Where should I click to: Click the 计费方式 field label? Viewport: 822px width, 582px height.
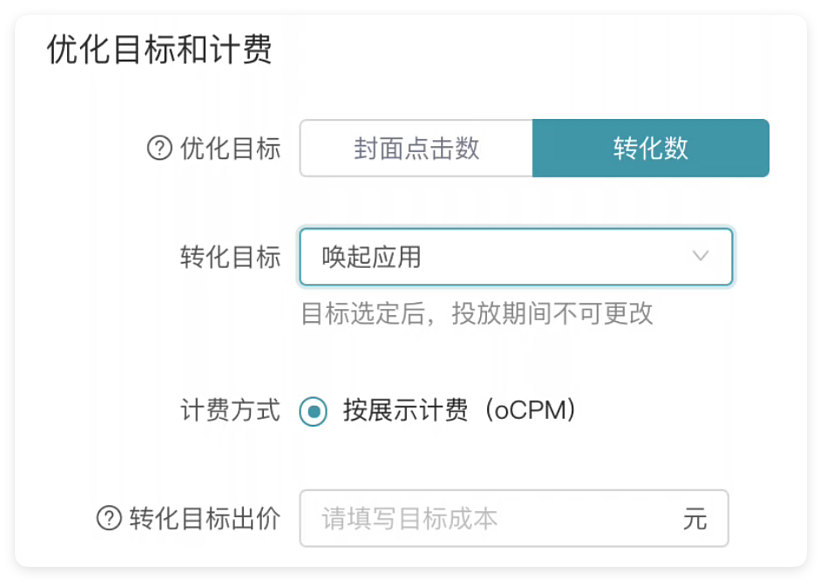(x=232, y=411)
